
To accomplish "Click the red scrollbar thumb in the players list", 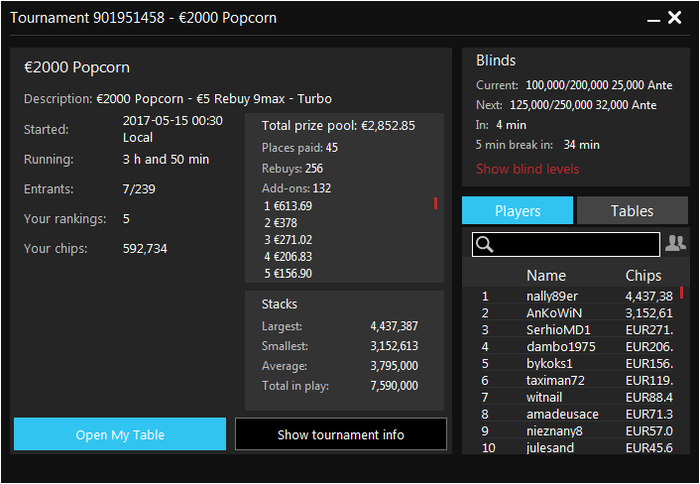I will coord(682,292).
